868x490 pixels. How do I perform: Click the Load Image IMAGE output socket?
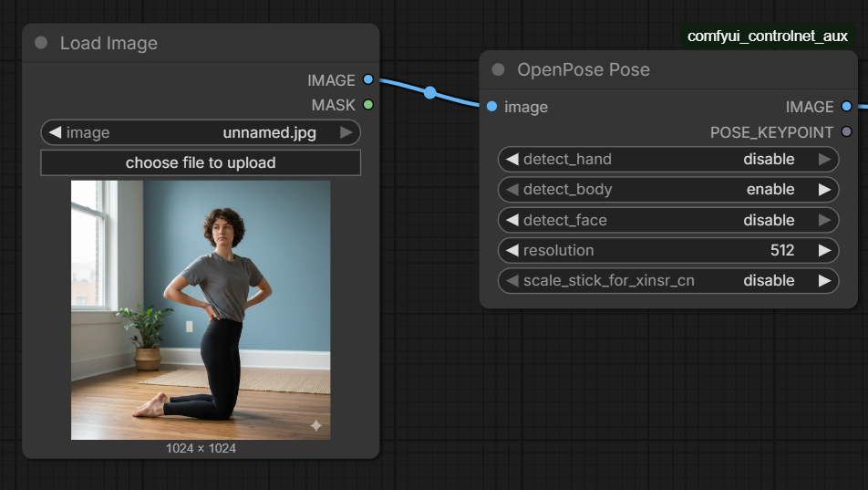click(x=368, y=79)
